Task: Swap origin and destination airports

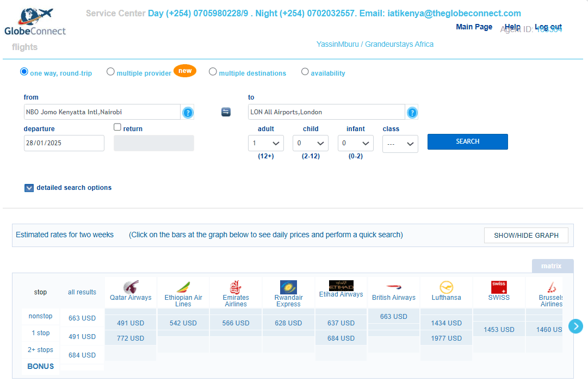Action: [226, 112]
